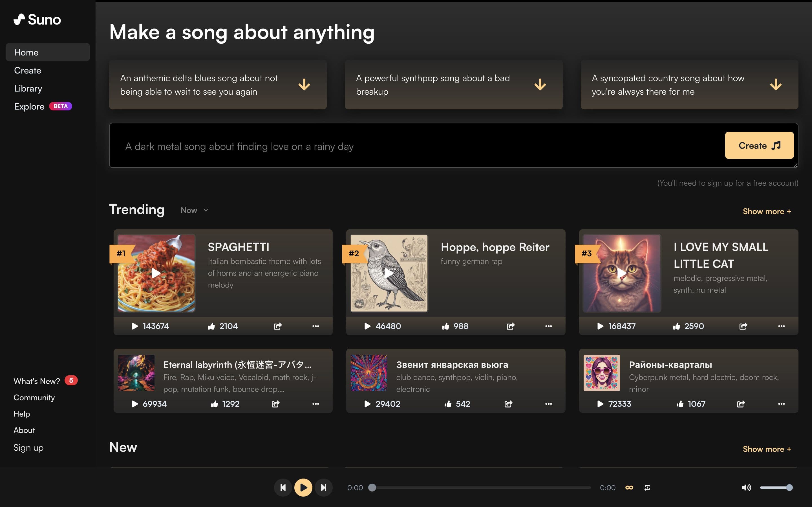Toggle the infinite autoplay loop icon
This screenshot has width=812, height=507.
pyautogui.click(x=629, y=487)
